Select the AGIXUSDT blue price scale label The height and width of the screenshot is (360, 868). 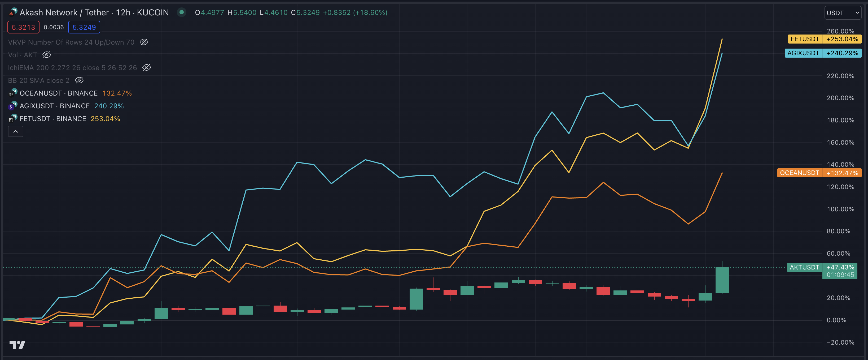pos(803,53)
